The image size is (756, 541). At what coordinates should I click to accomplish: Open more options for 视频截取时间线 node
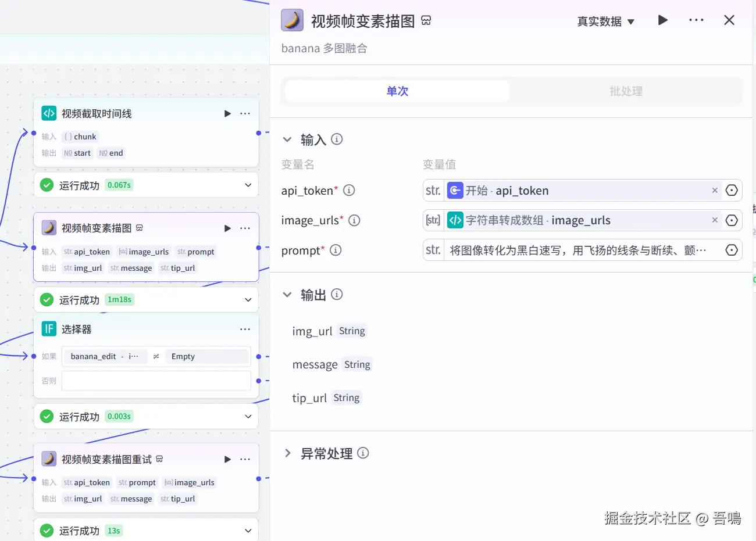coord(245,113)
